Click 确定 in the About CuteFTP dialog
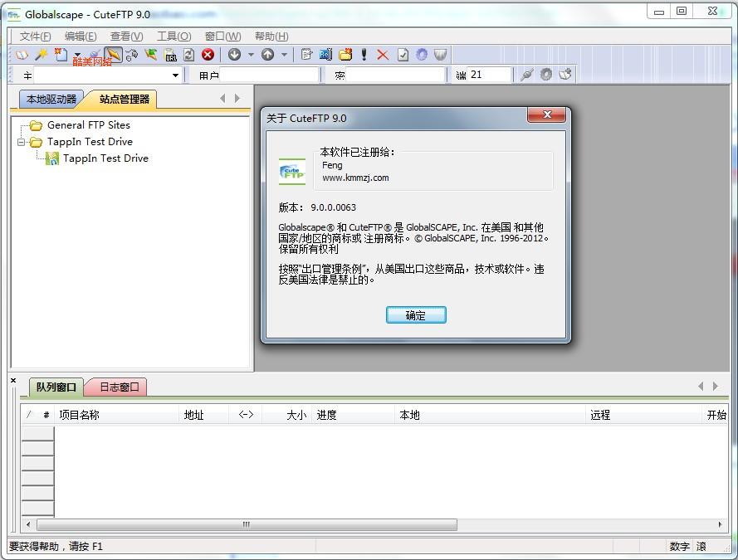 [x=416, y=315]
